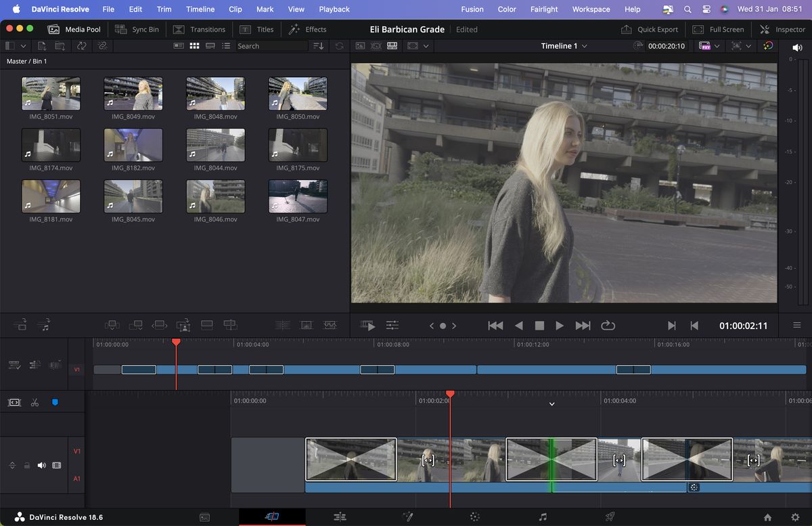
Task: Switch to the Color page
Action: [x=475, y=516]
